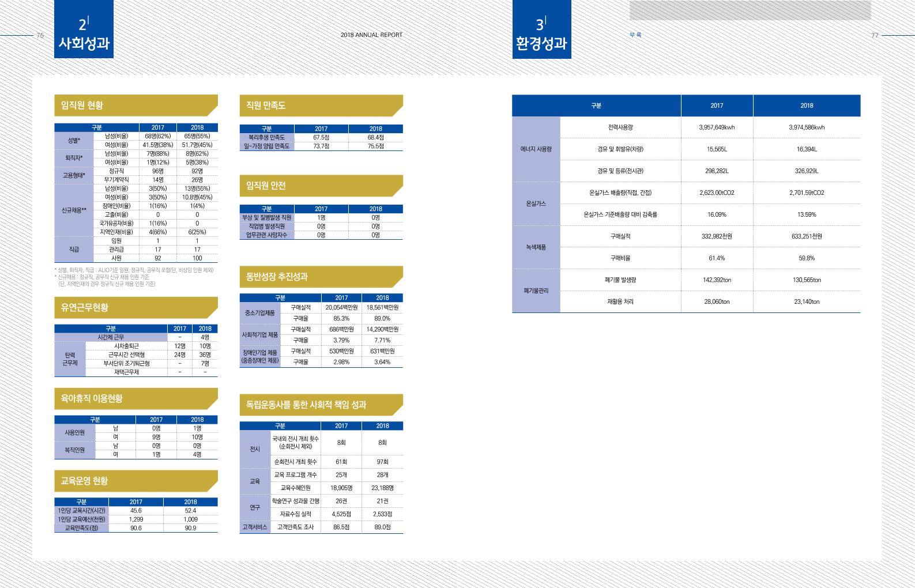Click the '시차출퇴근' row label
The image size is (915, 588).
click(x=126, y=346)
